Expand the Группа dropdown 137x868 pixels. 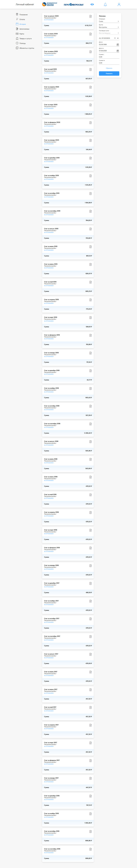click(118, 27)
